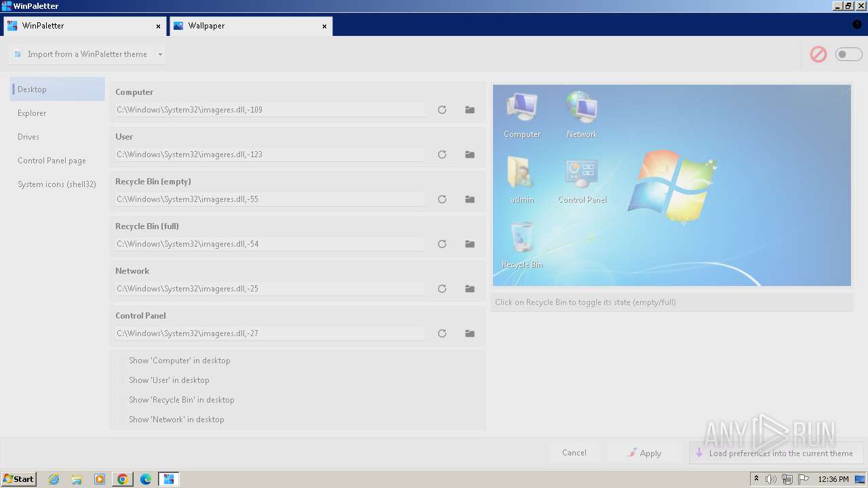Image resolution: width=868 pixels, height=488 pixels.
Task: Open Internet Explorer from the taskbar
Action: point(54,479)
